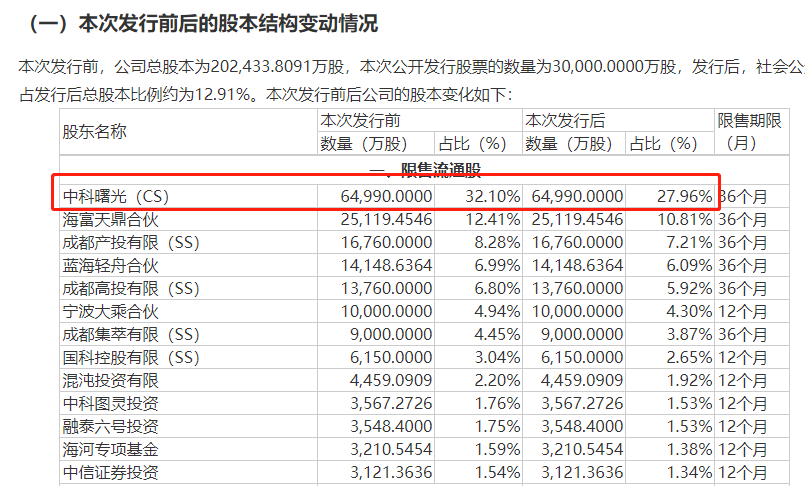The height and width of the screenshot is (486, 805).
Task: Click the '6.99%' pre-issue percentage
Action: point(497,266)
